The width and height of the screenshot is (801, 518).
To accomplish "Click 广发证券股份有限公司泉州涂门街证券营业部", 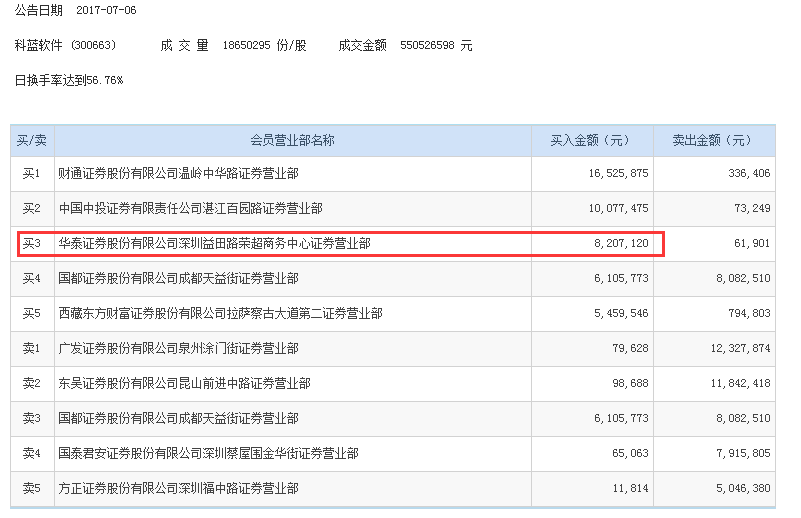I will click(x=178, y=348).
